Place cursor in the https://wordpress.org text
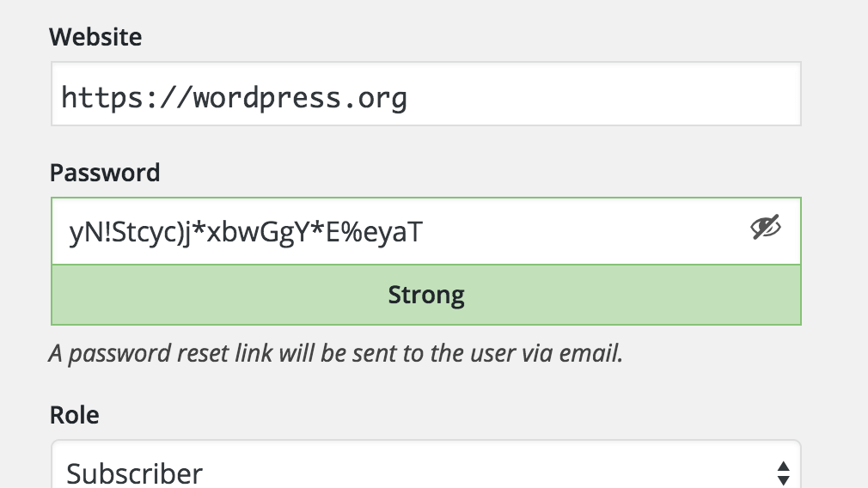 coord(234,98)
